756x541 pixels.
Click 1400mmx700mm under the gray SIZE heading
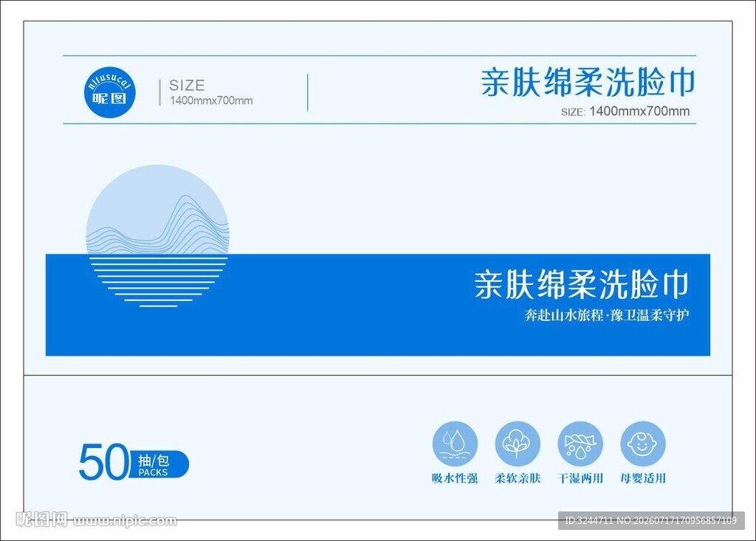point(211,100)
